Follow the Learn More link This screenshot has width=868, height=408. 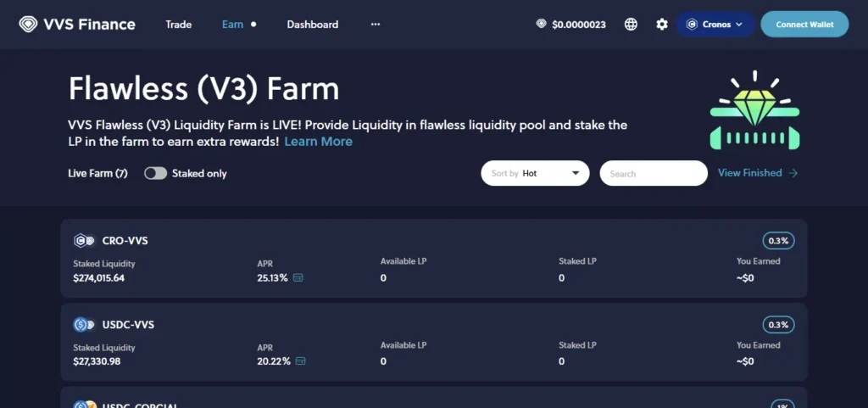point(318,142)
